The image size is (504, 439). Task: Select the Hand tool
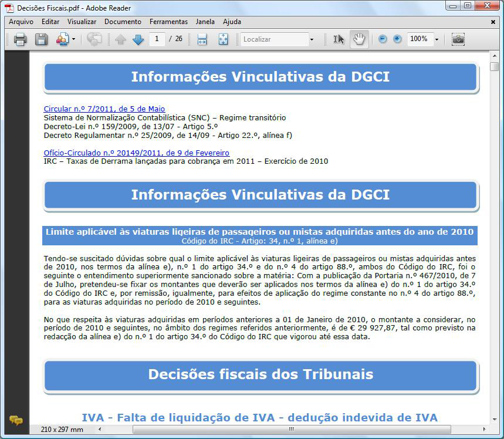pyautogui.click(x=358, y=39)
